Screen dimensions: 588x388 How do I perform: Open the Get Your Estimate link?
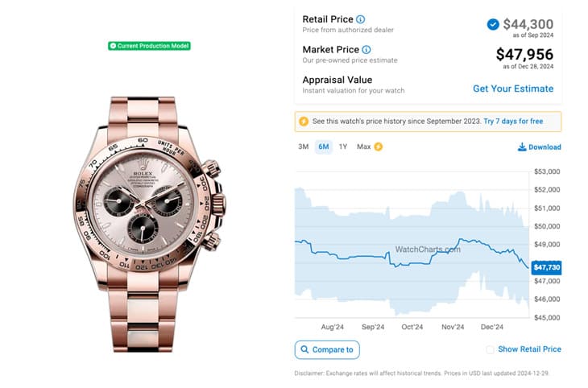pyautogui.click(x=513, y=89)
